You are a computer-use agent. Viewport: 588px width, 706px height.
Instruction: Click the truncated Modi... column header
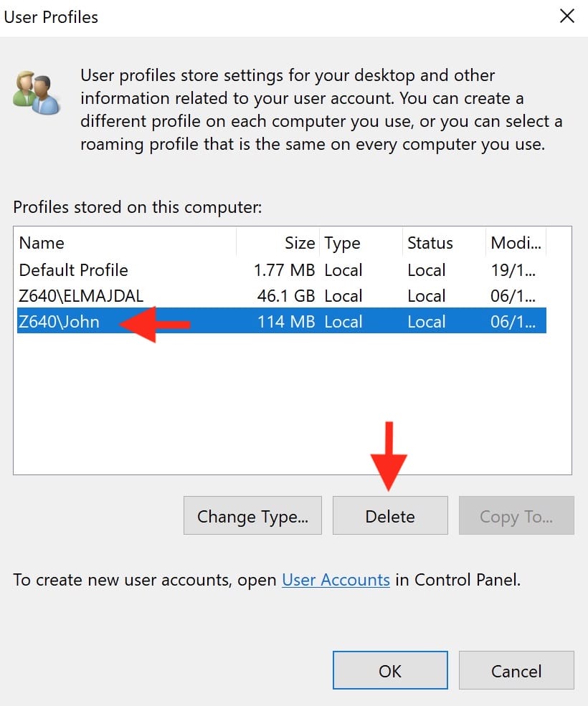click(516, 243)
